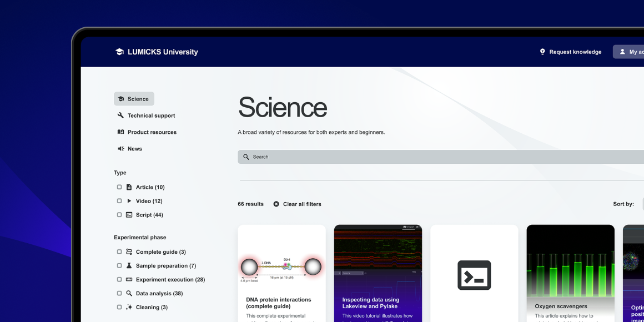Image resolution: width=644 pixels, height=322 pixels.
Task: Open the script card with large terminal icon
Action: click(x=474, y=273)
